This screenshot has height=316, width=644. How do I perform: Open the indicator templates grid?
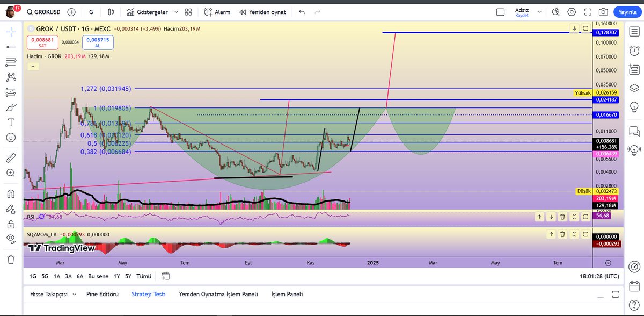point(188,12)
